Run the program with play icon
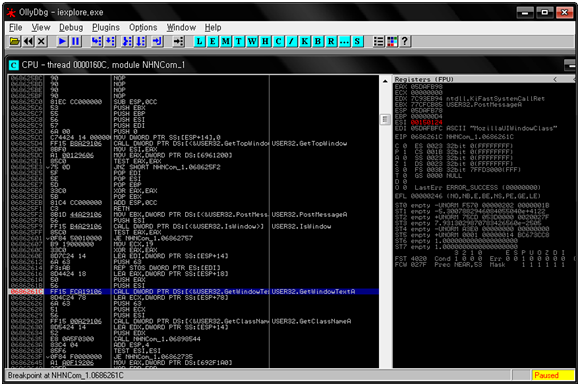 pos(62,41)
